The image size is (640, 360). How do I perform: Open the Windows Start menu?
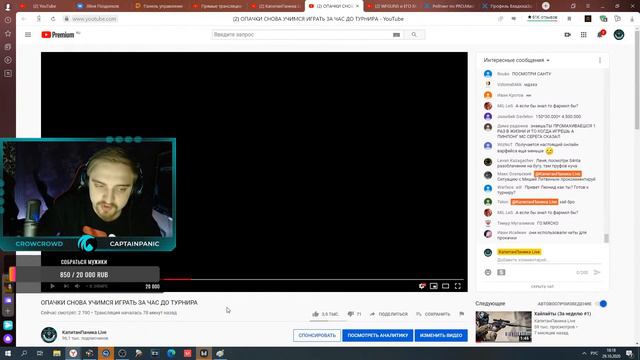(x=8, y=353)
